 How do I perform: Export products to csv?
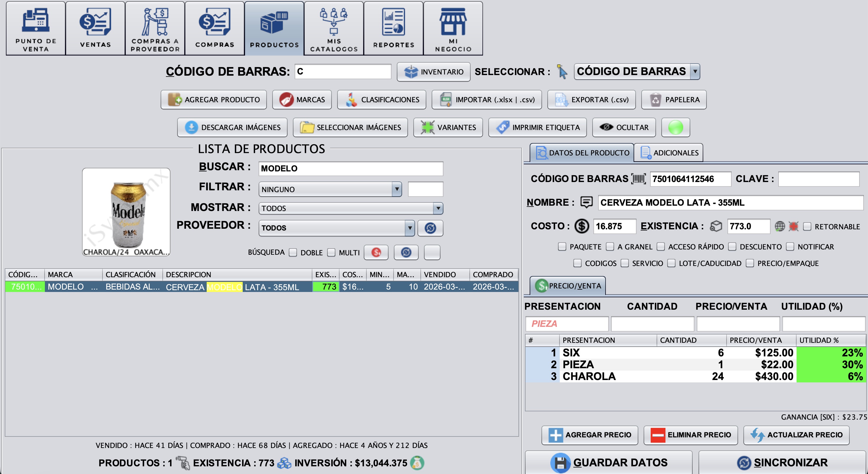[x=591, y=100]
